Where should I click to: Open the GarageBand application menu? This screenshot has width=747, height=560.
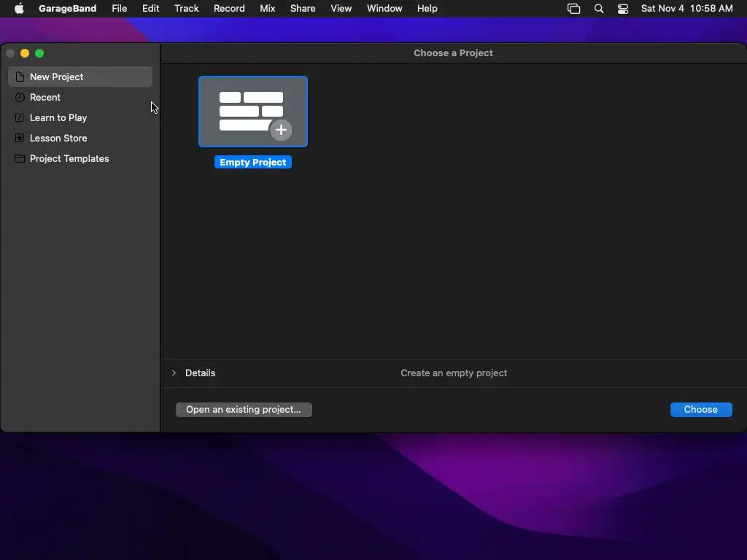point(67,9)
